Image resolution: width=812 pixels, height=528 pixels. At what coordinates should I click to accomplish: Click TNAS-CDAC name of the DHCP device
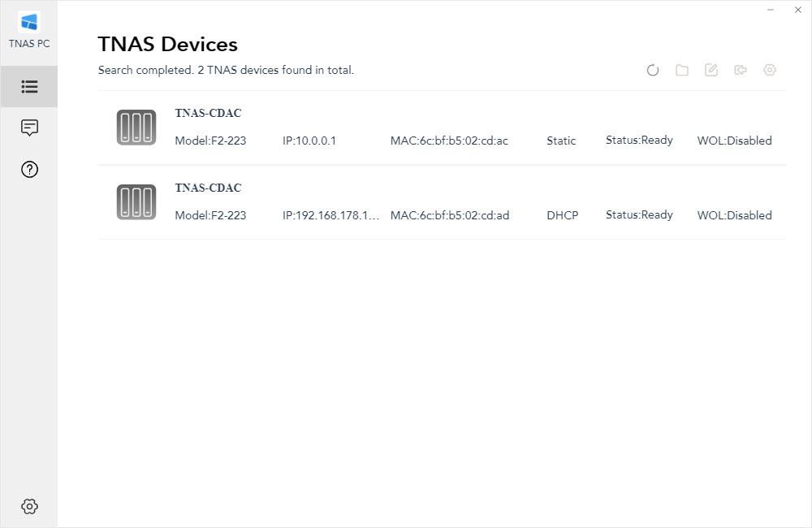(x=208, y=188)
